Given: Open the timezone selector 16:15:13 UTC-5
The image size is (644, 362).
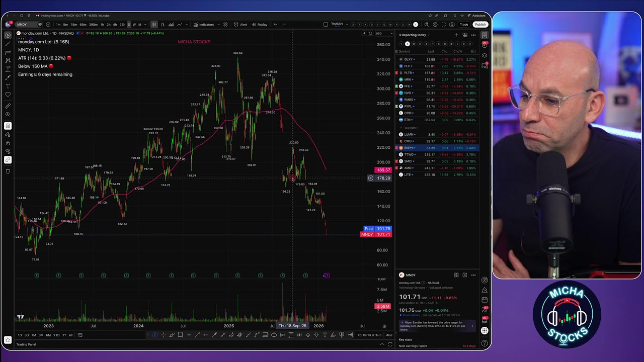Looking at the screenshot, I should pos(369,335).
